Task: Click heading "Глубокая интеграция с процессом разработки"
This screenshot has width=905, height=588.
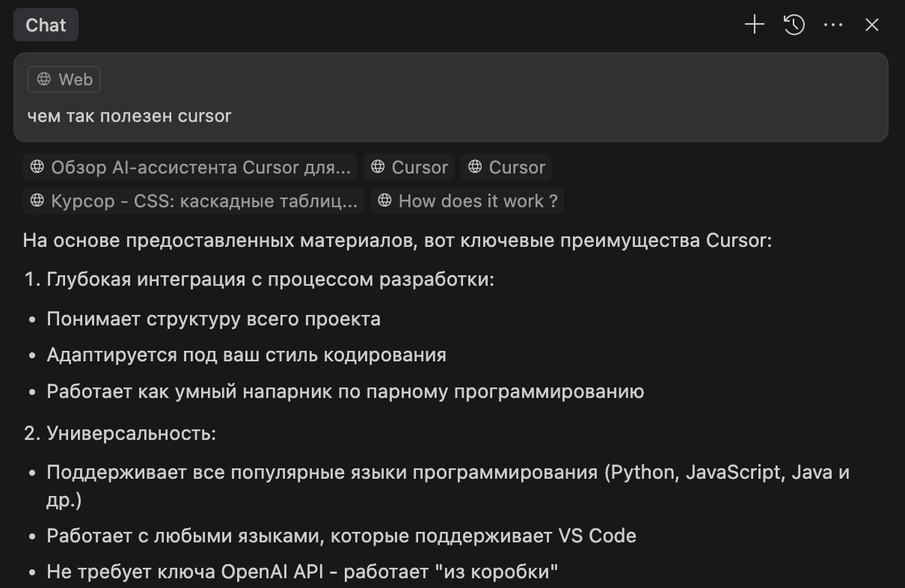Action: [x=270, y=280]
